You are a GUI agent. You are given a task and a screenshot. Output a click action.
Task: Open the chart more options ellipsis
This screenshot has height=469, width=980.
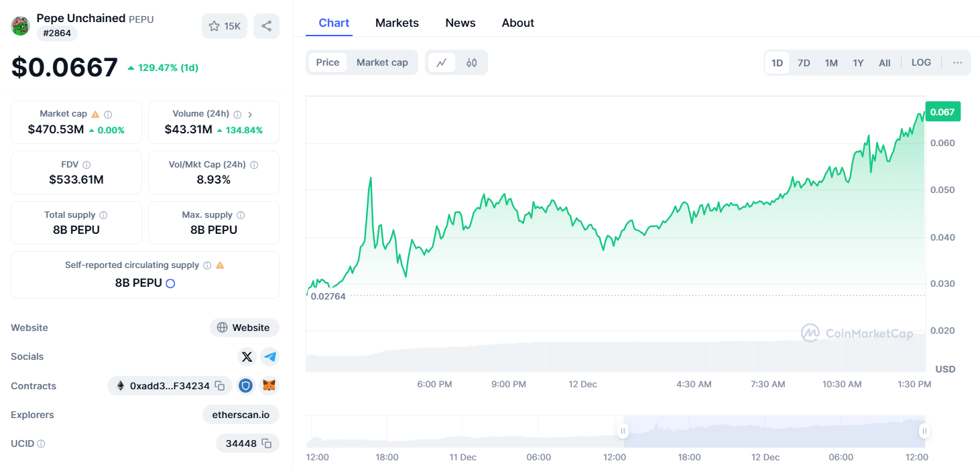[x=957, y=62]
